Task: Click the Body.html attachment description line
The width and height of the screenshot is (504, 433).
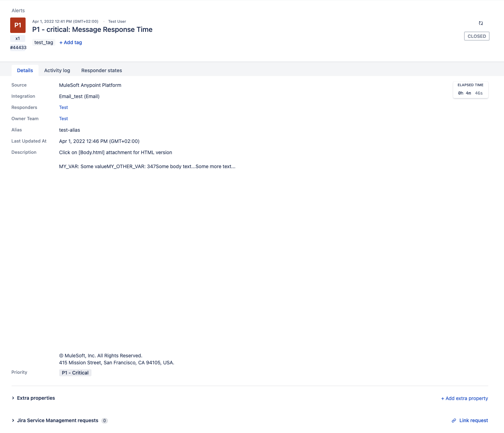Action: pos(116,152)
